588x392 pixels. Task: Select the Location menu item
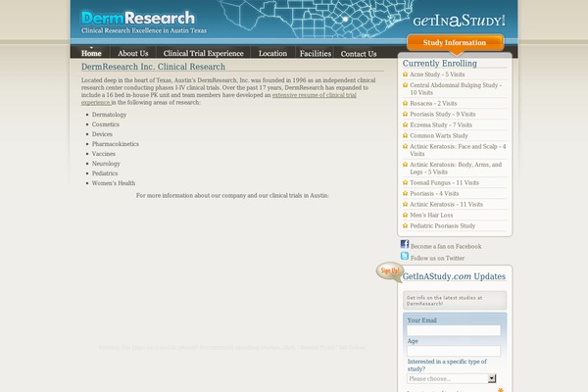(272, 53)
